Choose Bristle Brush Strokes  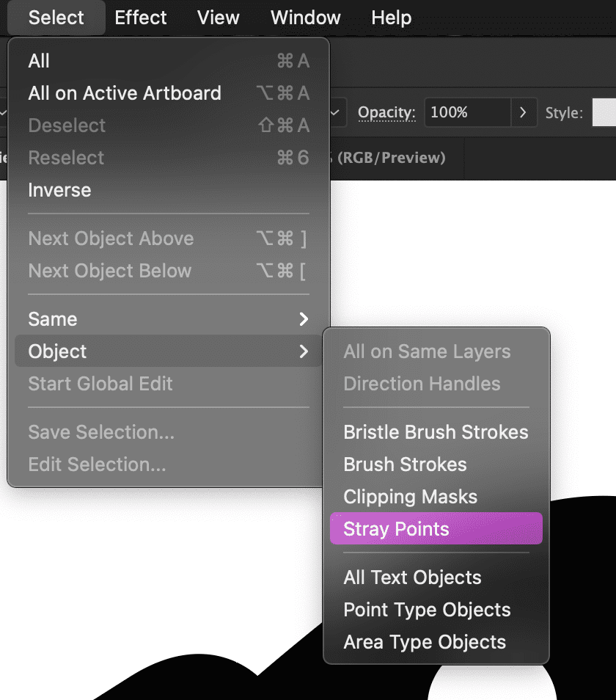pyautogui.click(x=436, y=432)
